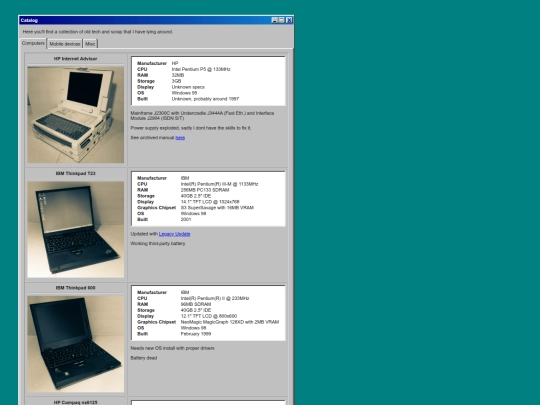Click 'S3 SuperSavage with 16MB VRAM' value

pyautogui.click(x=217, y=208)
